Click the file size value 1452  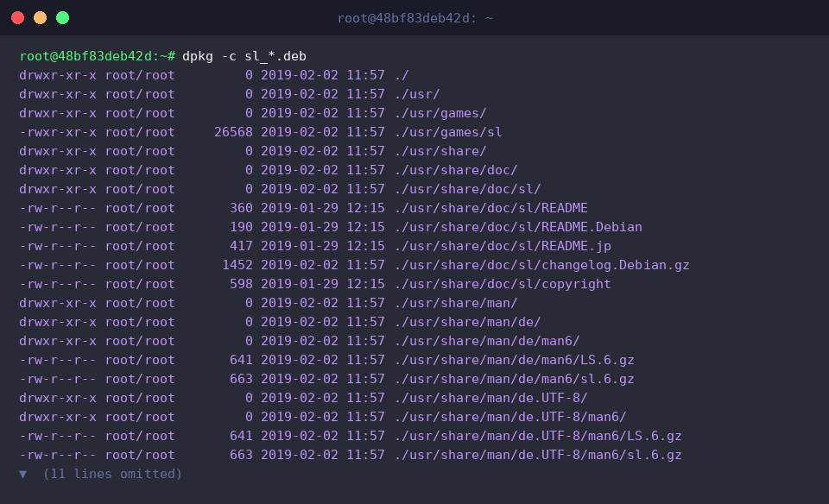tap(237, 265)
